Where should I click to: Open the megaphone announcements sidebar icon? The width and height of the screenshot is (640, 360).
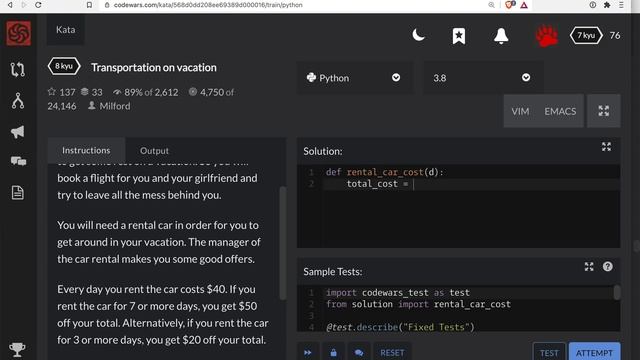click(x=18, y=132)
